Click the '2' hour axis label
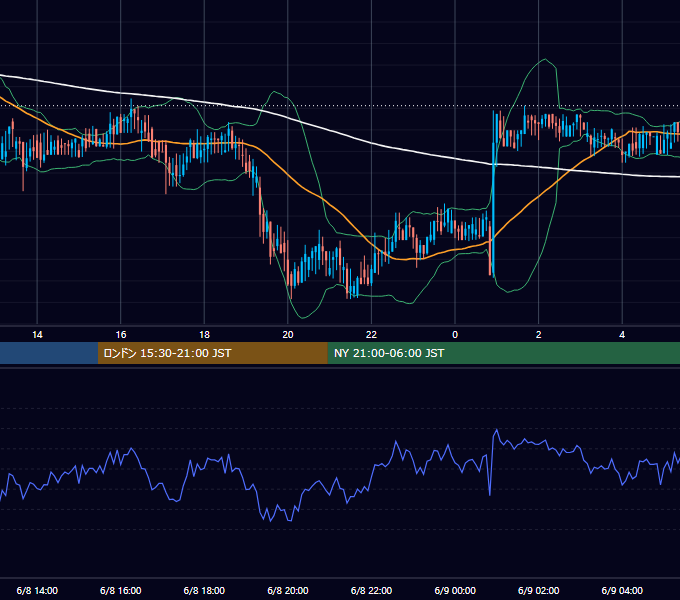This screenshot has height=600, width=680. [x=539, y=335]
